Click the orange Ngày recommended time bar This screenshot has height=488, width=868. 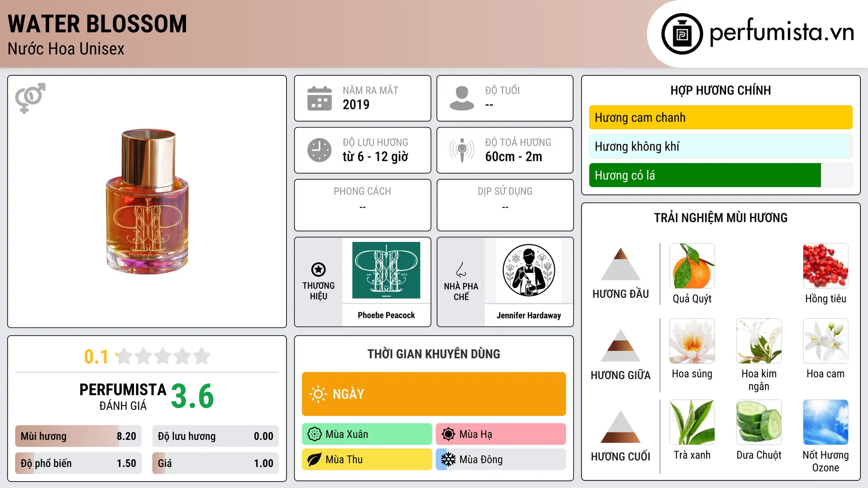coord(434,394)
